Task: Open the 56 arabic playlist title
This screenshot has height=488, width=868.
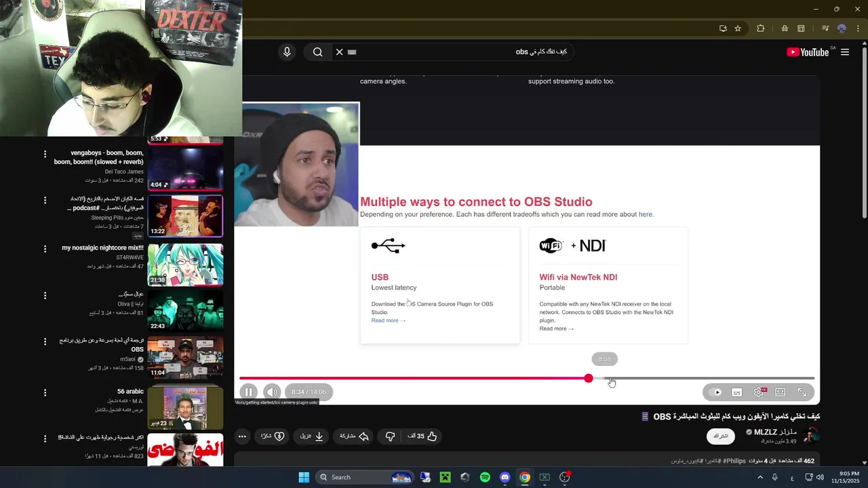Action: tap(130, 392)
